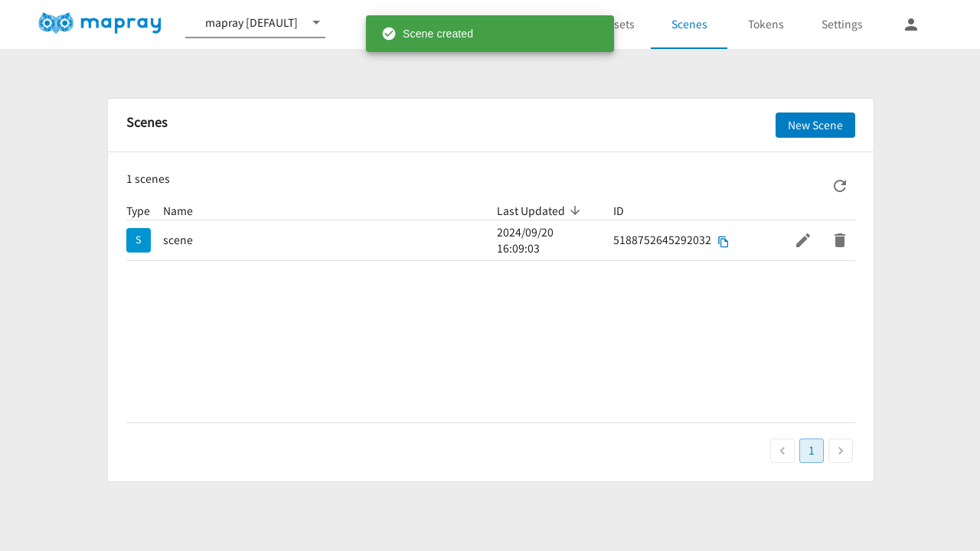Open the Settings tab
This screenshot has height=551, width=980.
841,24
